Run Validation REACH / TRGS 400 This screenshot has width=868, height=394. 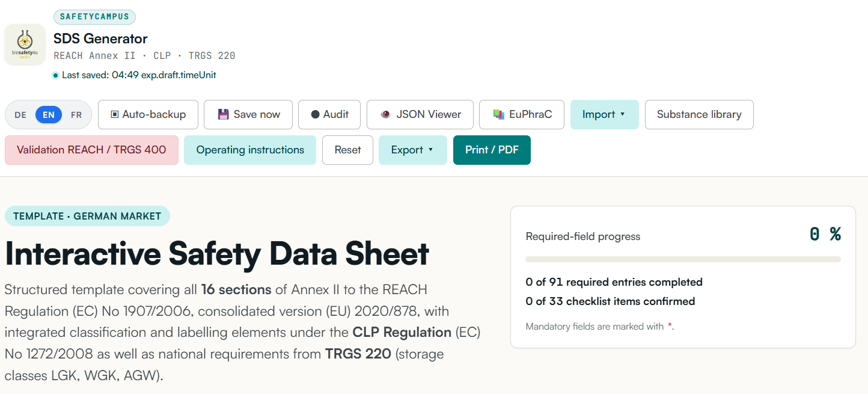click(x=91, y=150)
